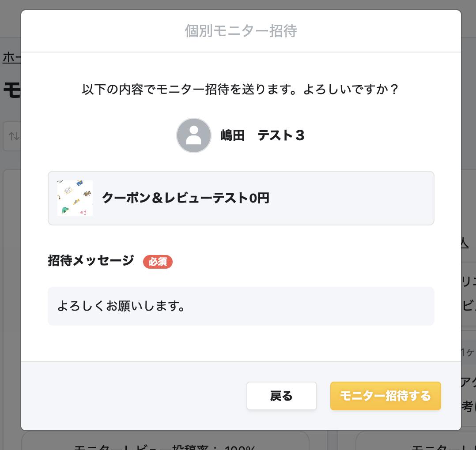This screenshot has height=450, width=476.
Task: Select the yellow モニター招待する button
Action: (x=385, y=396)
